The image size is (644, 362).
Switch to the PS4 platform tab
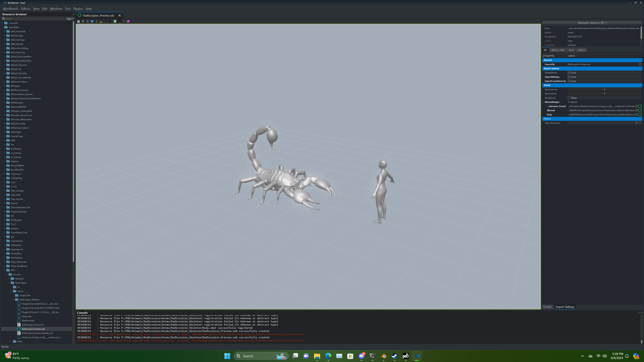tap(571, 50)
